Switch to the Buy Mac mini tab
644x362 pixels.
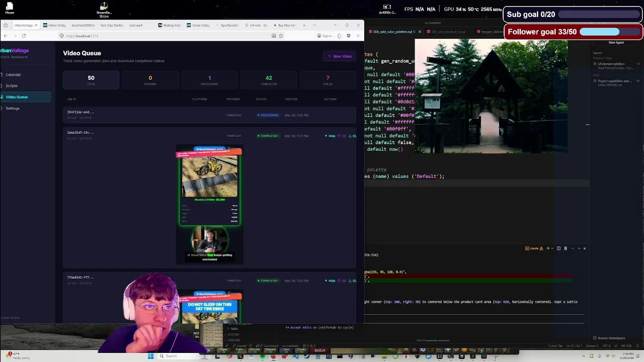[285, 25]
